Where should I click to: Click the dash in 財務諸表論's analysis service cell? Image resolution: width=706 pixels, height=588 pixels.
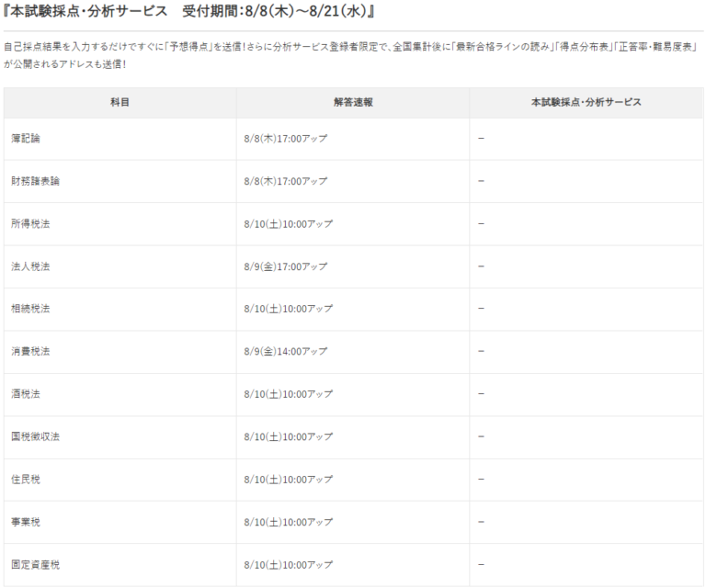(x=481, y=181)
